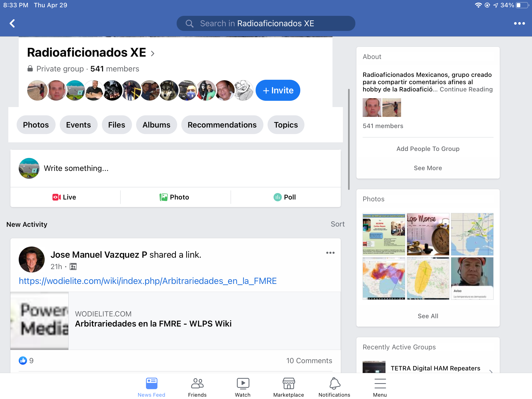Tap the Wi-Fi status icon

(x=478, y=5)
